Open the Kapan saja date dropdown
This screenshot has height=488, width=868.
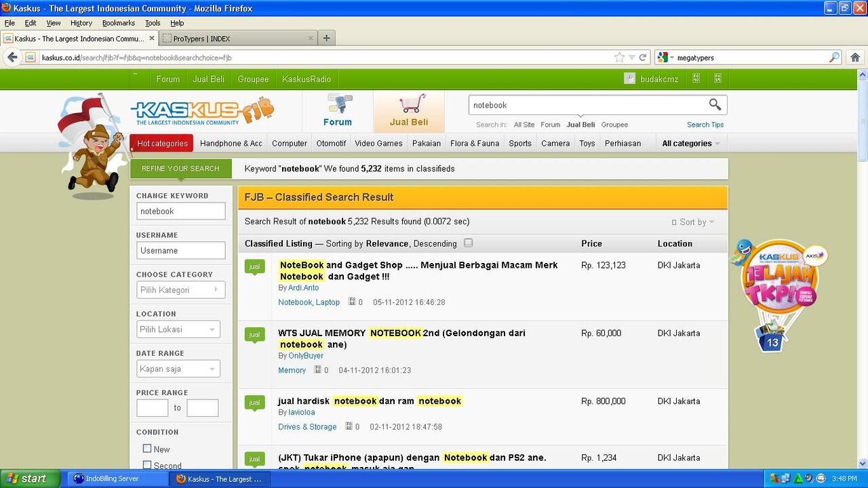coord(178,368)
